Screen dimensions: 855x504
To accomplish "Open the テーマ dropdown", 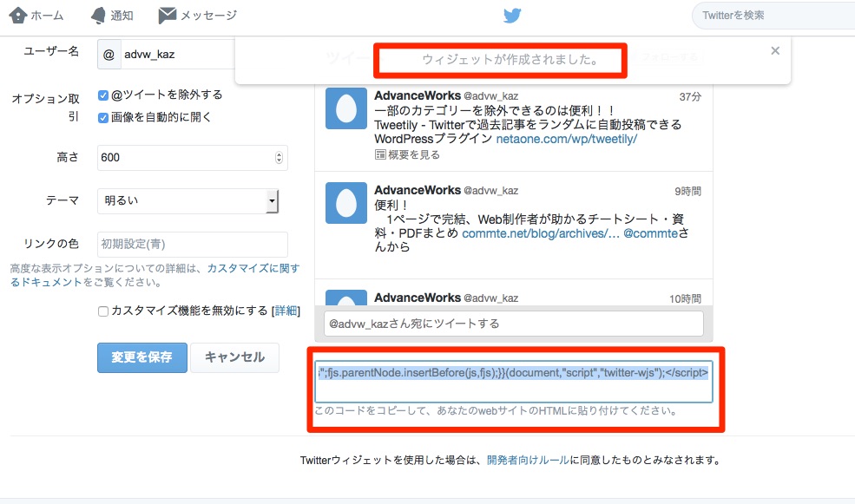I will coord(188,201).
